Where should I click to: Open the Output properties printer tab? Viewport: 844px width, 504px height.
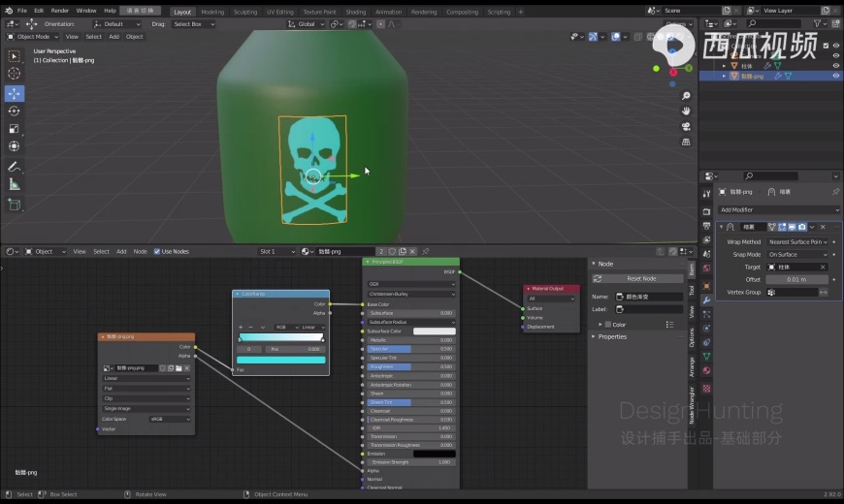pyautogui.click(x=707, y=226)
